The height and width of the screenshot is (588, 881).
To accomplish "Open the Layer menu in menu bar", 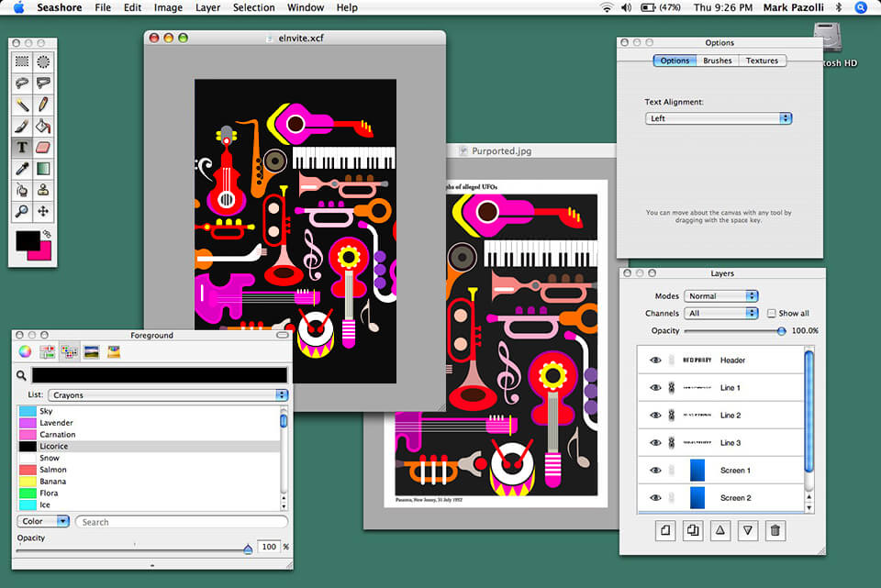I will (x=207, y=7).
